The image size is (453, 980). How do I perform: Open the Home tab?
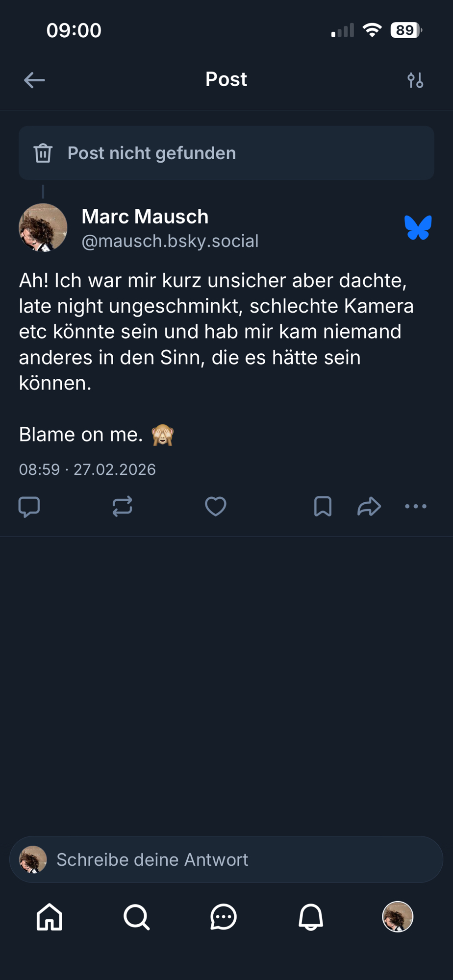[x=50, y=917]
